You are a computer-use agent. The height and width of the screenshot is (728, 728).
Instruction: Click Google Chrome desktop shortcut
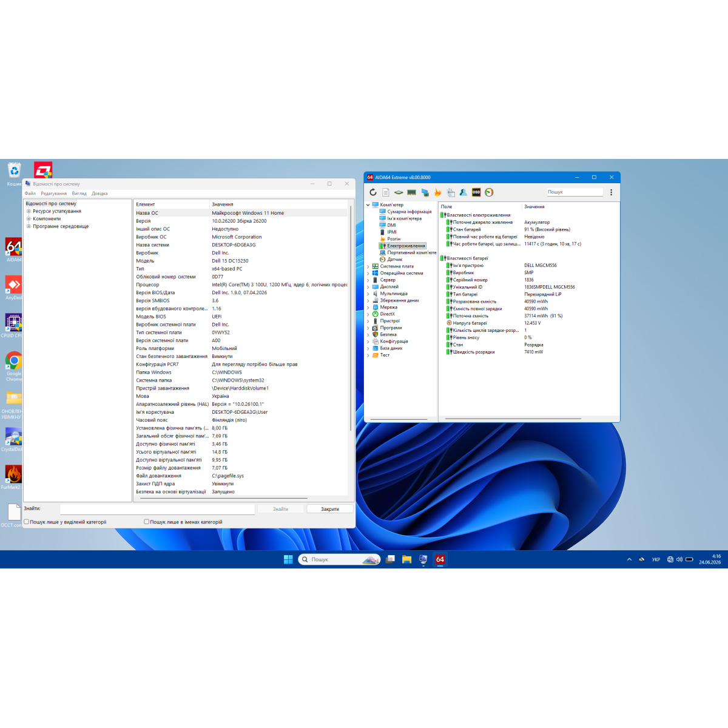(13, 366)
